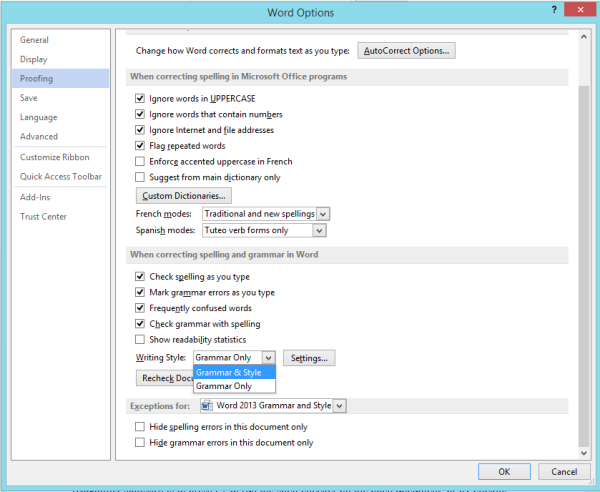This screenshot has height=492, width=600.
Task: Click the AutoCorrect Options button
Action: tap(406, 51)
